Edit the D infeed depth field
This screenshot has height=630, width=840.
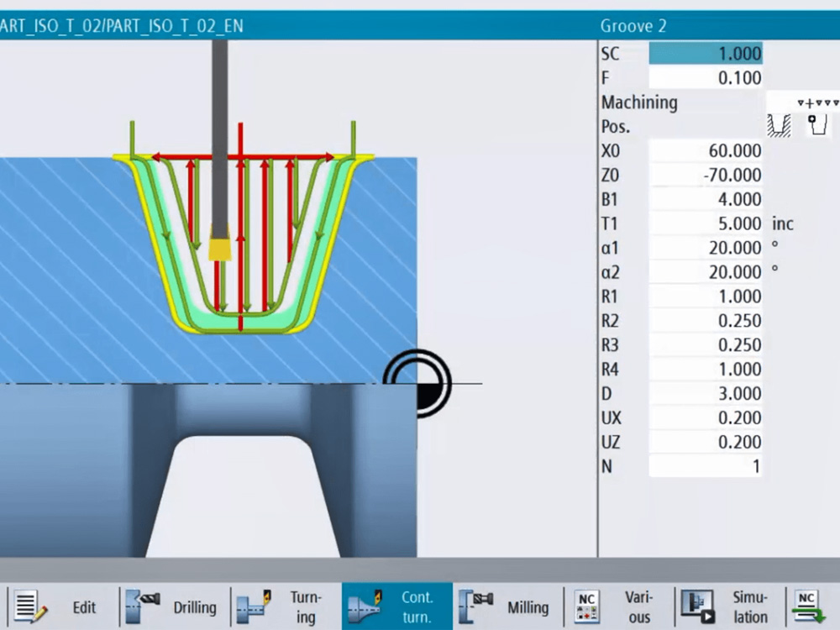point(706,394)
